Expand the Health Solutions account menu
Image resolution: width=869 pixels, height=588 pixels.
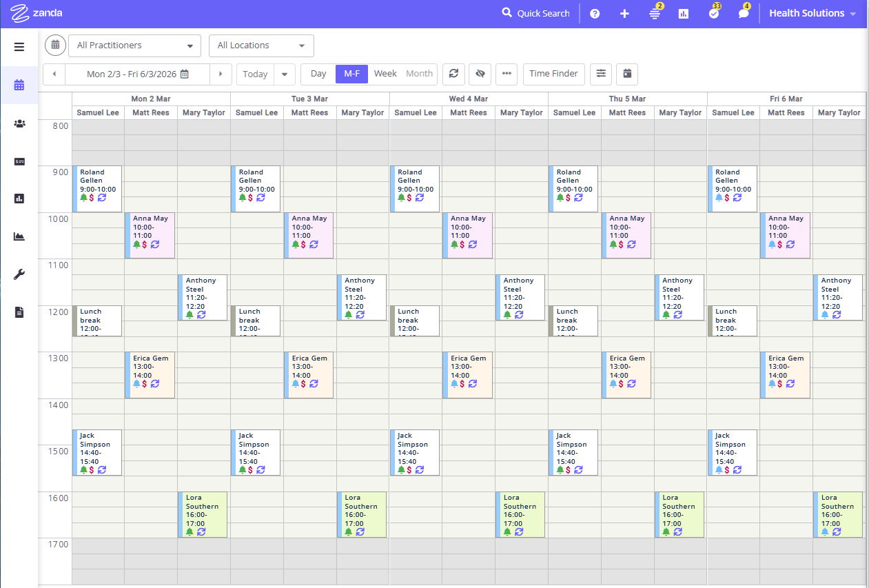[812, 14]
